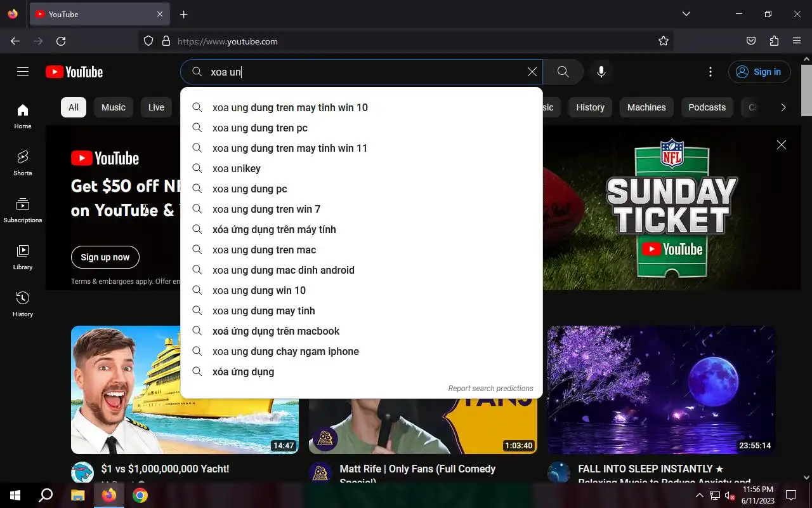
Task: Select the History filter chip
Action: click(590, 107)
